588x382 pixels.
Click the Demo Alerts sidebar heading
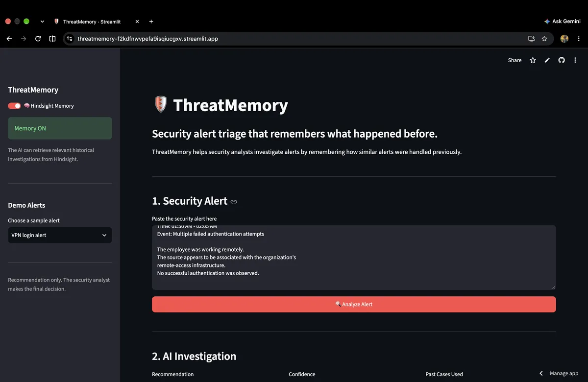click(26, 205)
